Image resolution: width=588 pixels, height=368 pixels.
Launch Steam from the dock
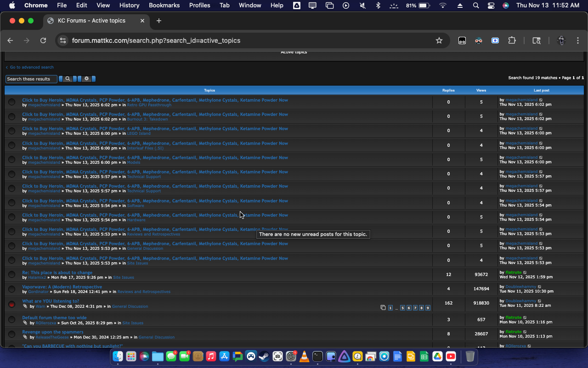(x=263, y=356)
